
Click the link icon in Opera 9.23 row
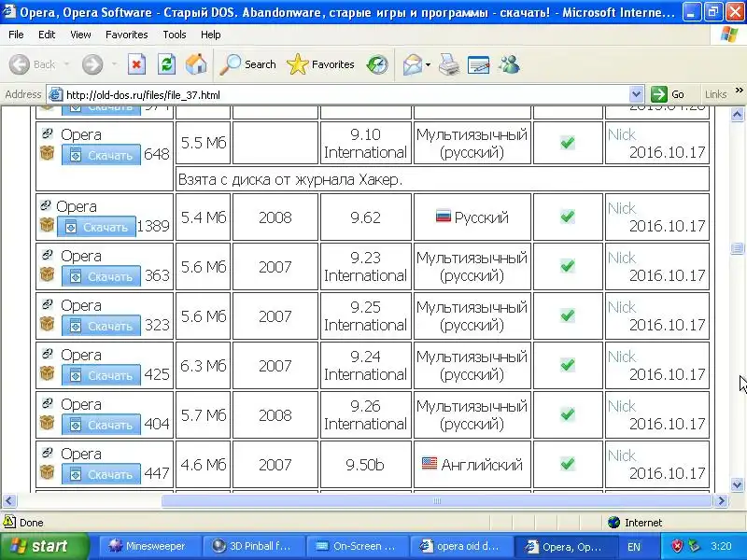[47, 255]
